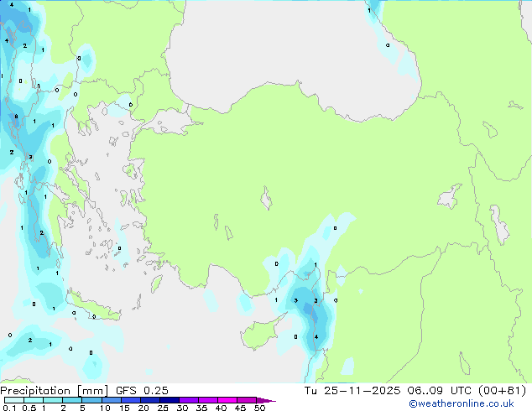Pick the 40–45 mm bright pink swatch
This screenshot has width=532, height=411.
click(x=227, y=400)
